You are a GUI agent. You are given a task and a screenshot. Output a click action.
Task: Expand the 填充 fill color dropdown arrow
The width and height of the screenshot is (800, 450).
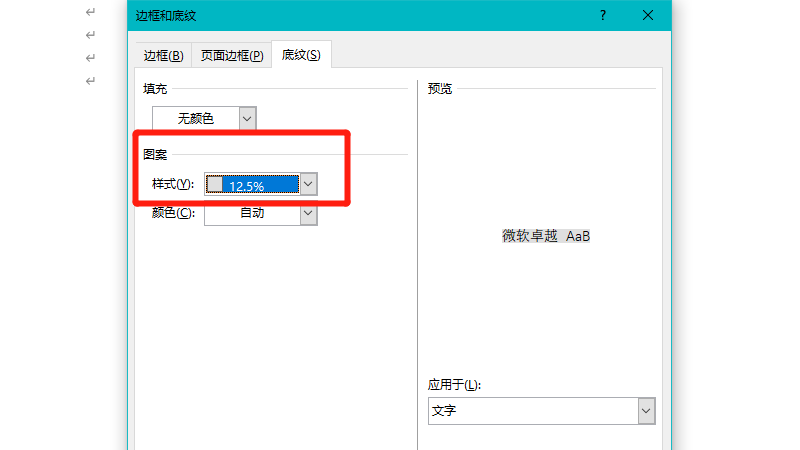point(248,118)
